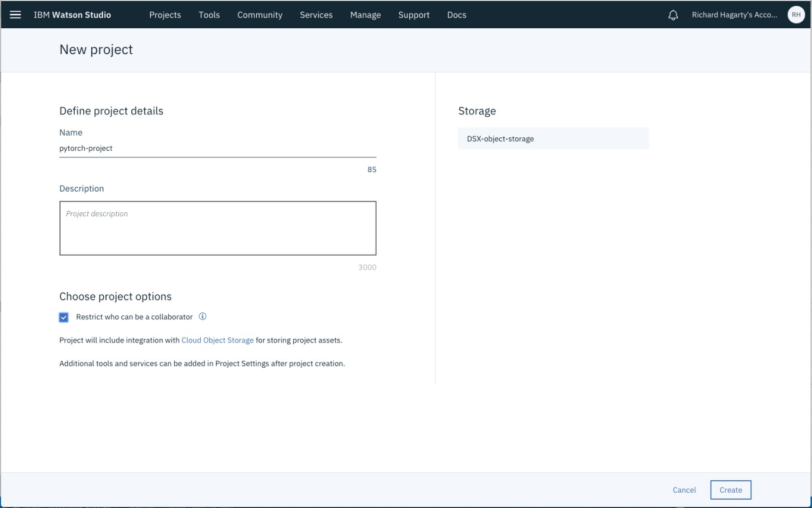
Task: Open the Tools menu
Action: coord(209,15)
